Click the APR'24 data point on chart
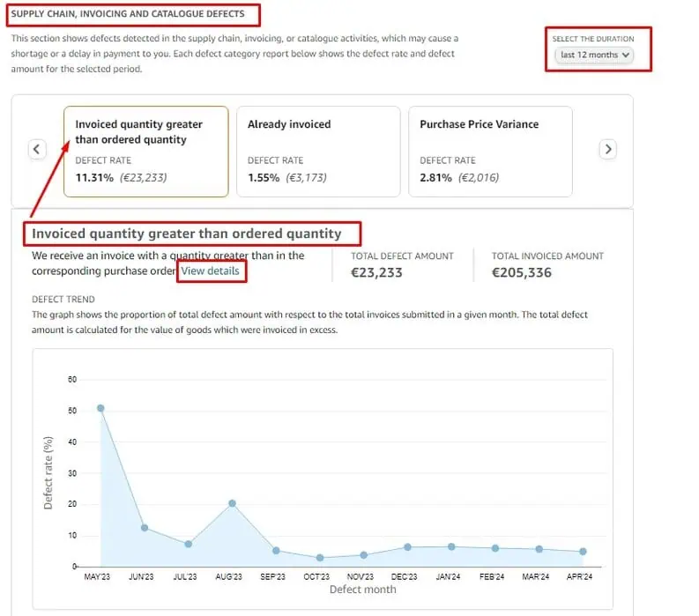Image resolution: width=699 pixels, height=616 pixels. tap(583, 552)
